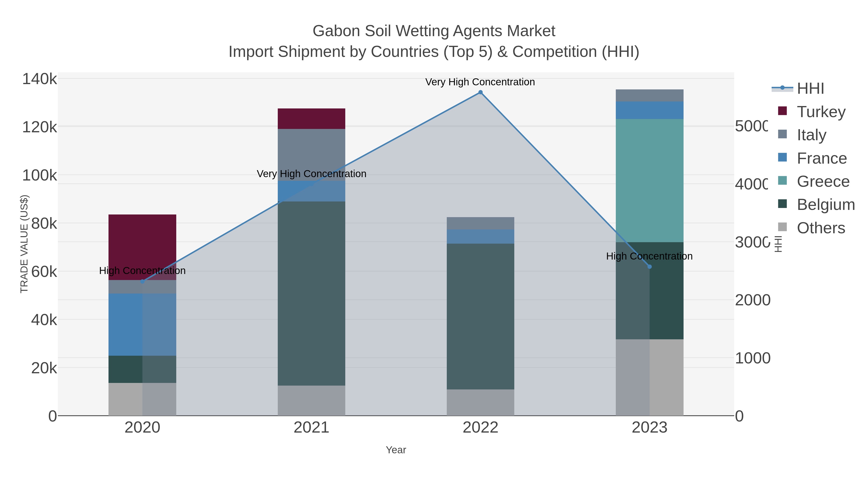Click the 2020 Turkey bar segment
Screen dimensions: 868x488
tap(142, 247)
